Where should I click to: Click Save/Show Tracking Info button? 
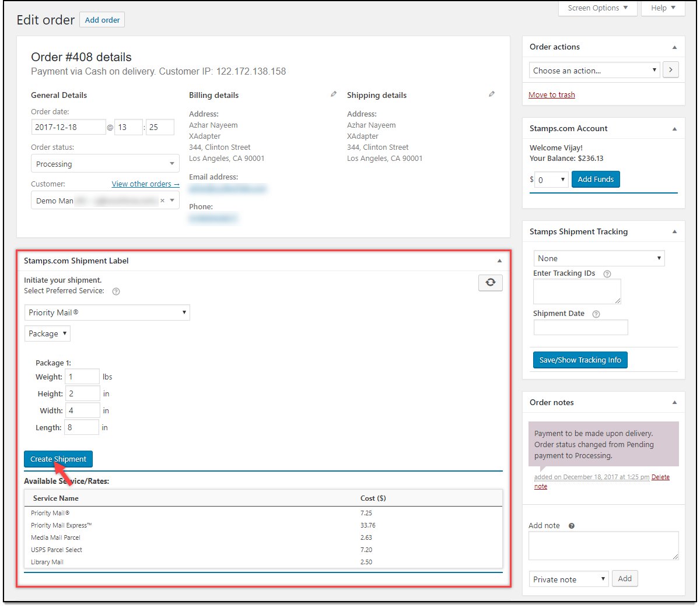point(580,360)
